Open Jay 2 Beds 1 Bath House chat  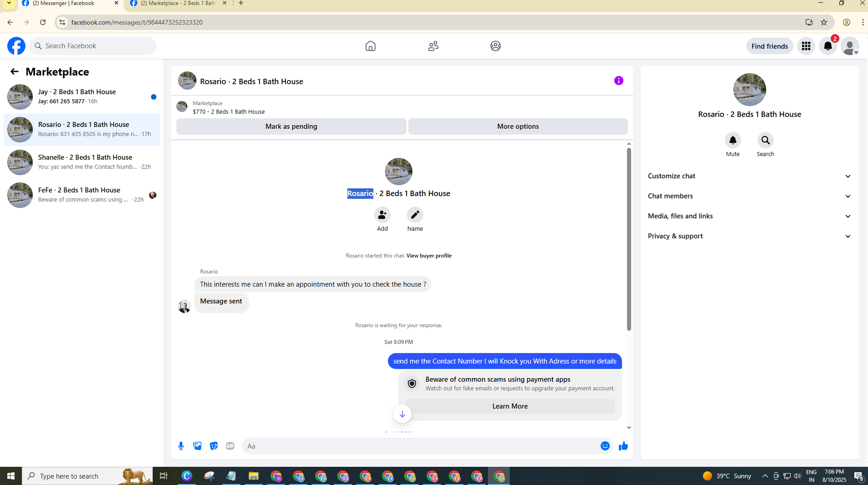pyautogui.click(x=82, y=97)
